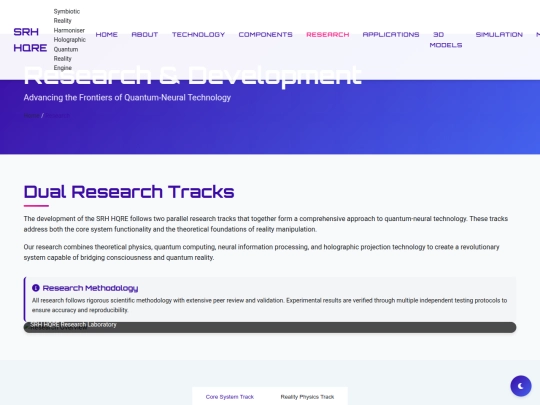Click the Dual Research Tracks heading
540x405 pixels.
pos(129,192)
